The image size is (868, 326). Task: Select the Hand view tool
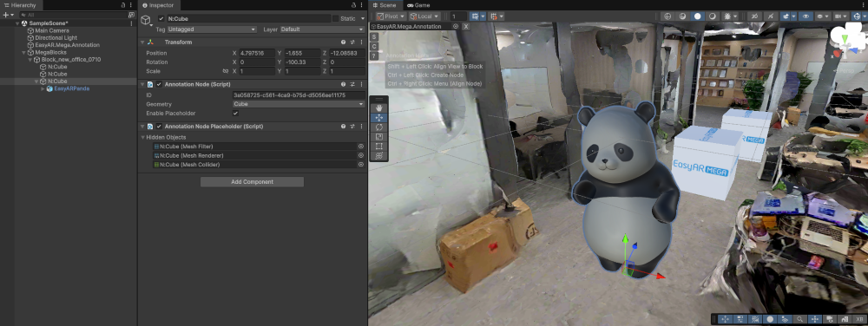click(379, 108)
